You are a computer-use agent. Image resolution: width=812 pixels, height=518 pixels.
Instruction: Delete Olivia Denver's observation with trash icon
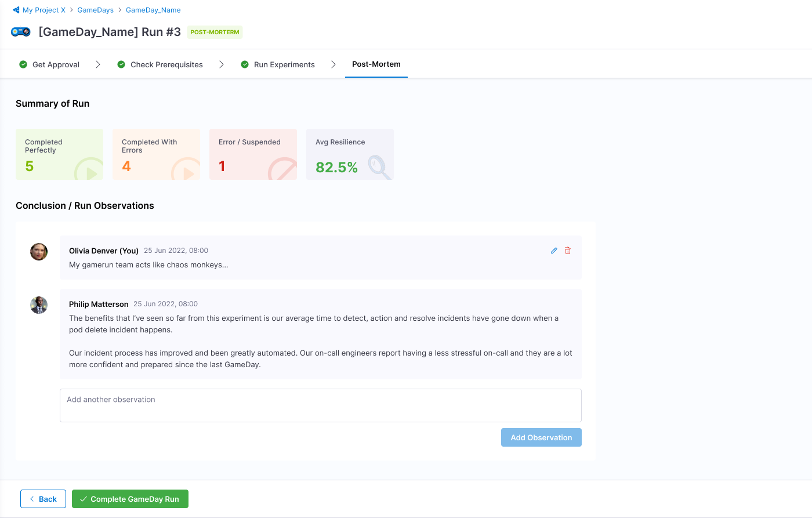pyautogui.click(x=568, y=251)
